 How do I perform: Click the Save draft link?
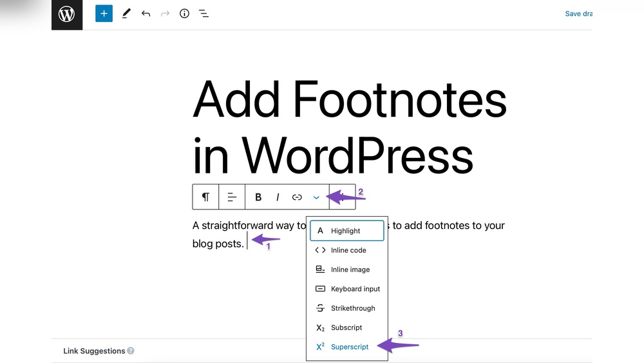tap(578, 14)
